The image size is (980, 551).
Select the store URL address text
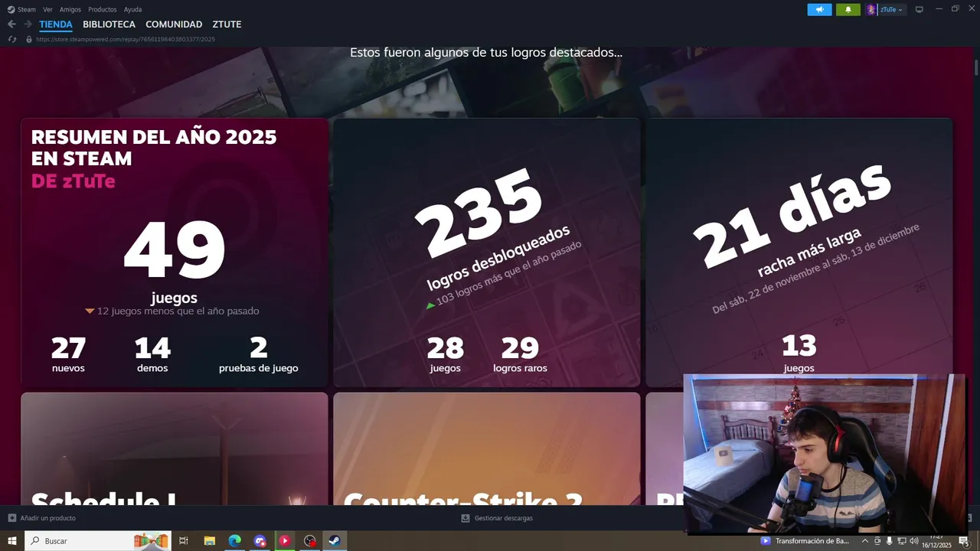(126, 39)
